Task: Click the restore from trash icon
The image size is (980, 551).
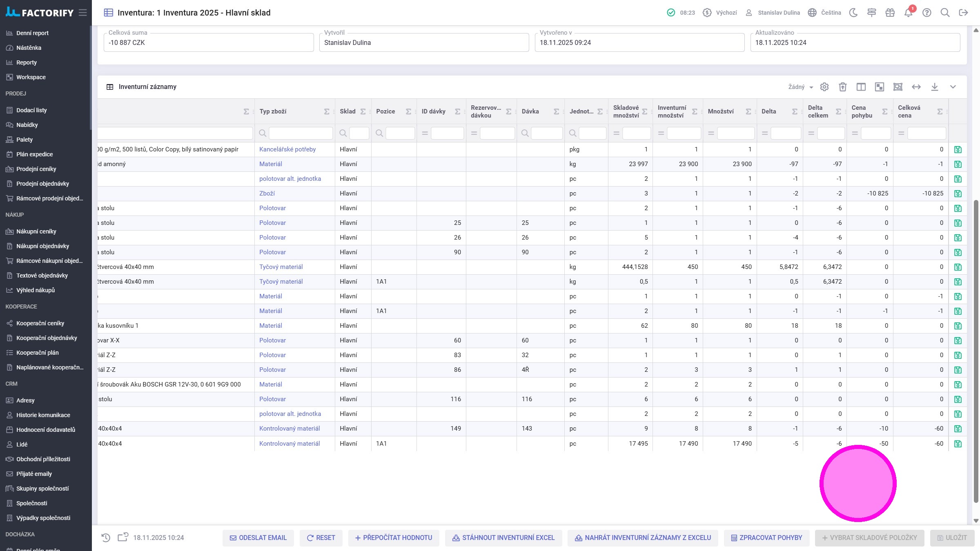Action: coord(843,87)
